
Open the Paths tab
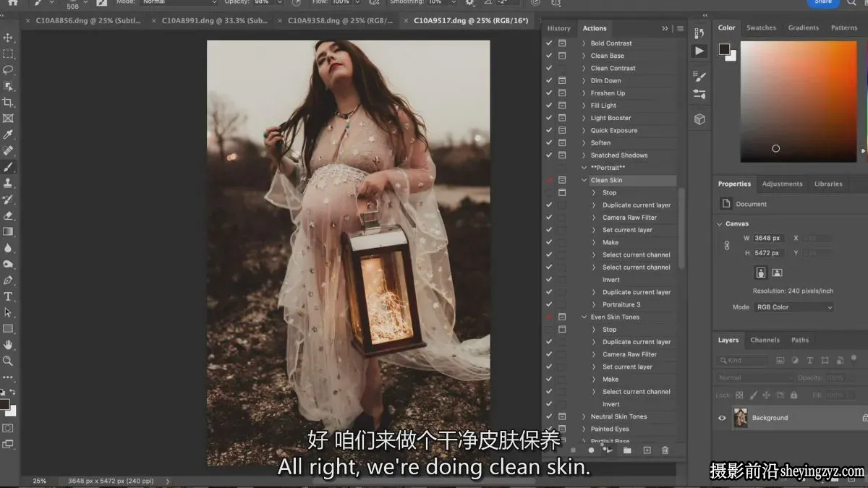[x=800, y=341]
